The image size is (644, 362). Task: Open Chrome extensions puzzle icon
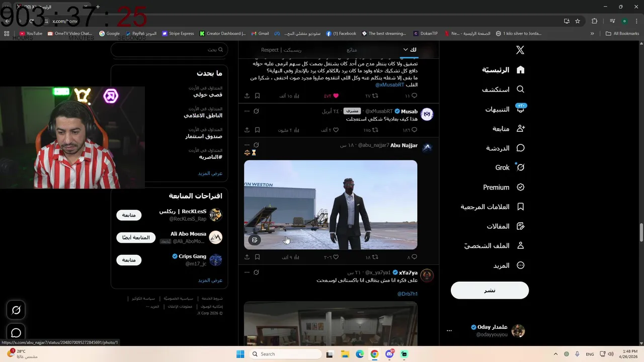pyautogui.click(x=594, y=21)
